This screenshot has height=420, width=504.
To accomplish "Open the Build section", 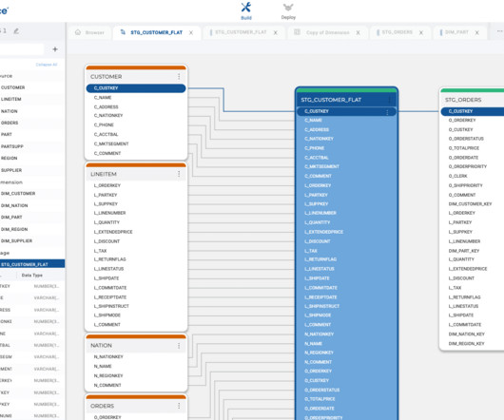I will point(246,10).
